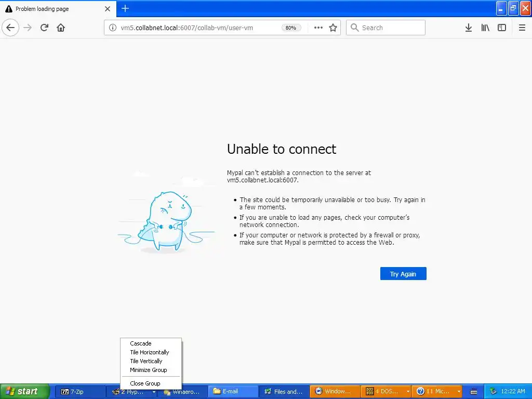Click the tab's warning triangle icon
Screen dimensions: 532x399
click(9, 9)
